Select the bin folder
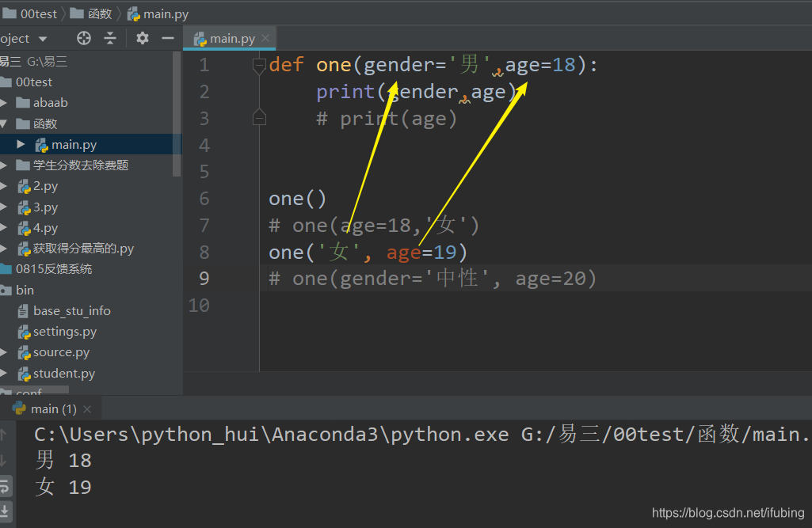The width and height of the screenshot is (812, 528). 17,290
